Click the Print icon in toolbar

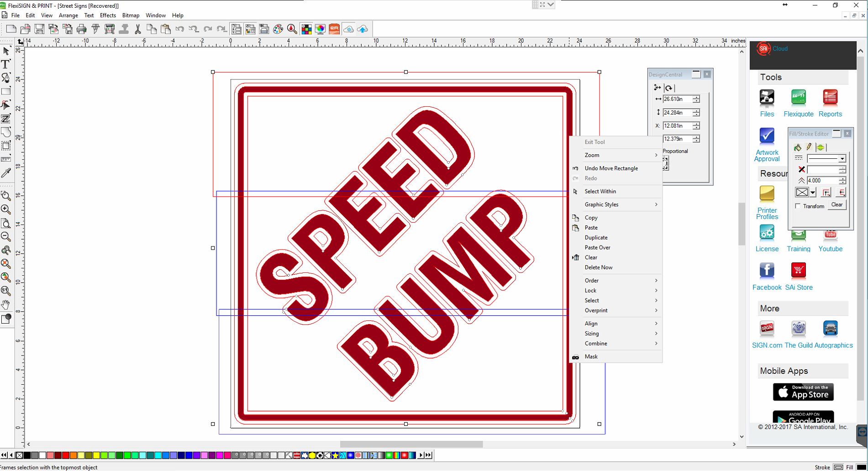tap(81, 29)
